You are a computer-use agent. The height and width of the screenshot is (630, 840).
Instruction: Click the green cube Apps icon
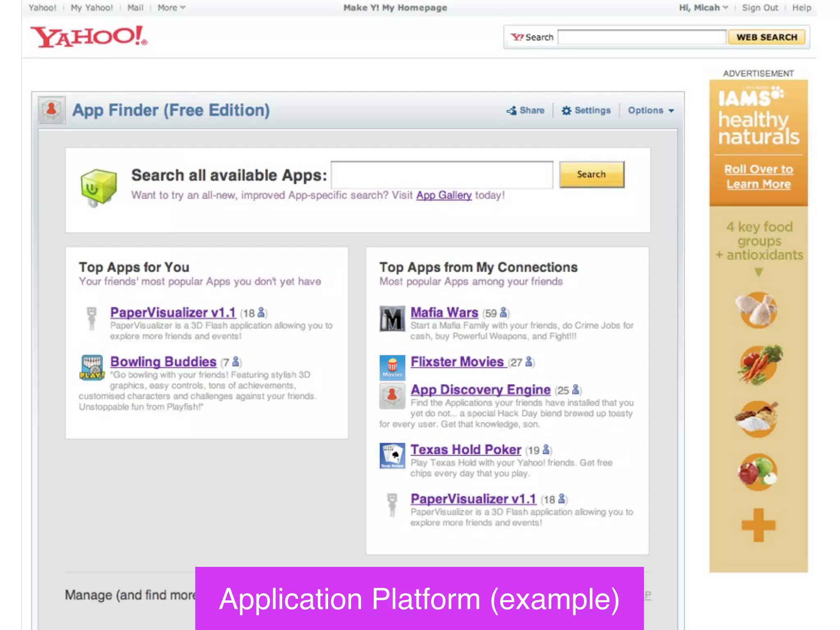(98, 187)
